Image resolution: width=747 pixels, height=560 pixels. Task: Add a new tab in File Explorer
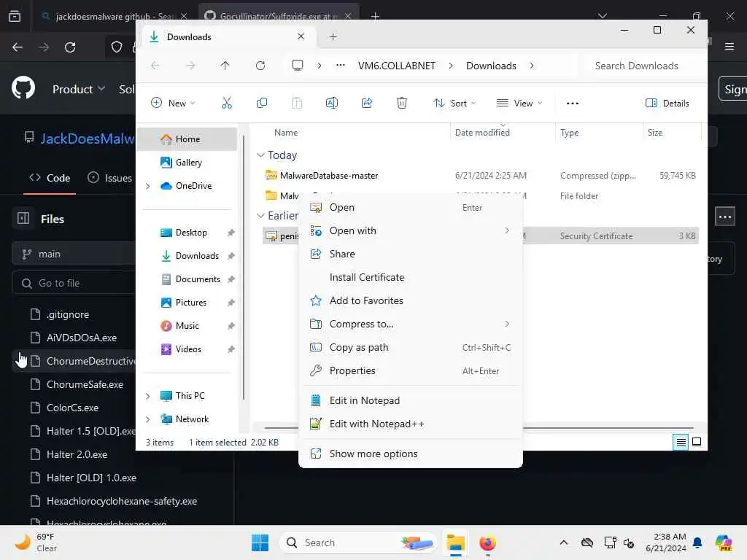[333, 36]
